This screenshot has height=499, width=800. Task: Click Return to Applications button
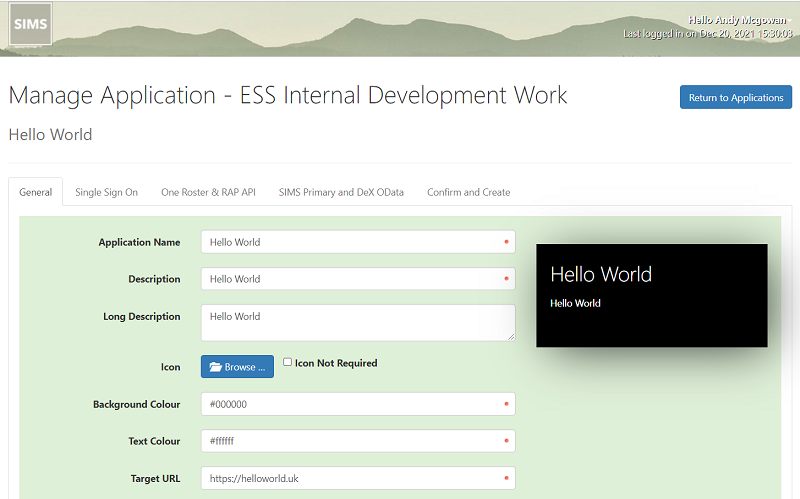[736, 97]
